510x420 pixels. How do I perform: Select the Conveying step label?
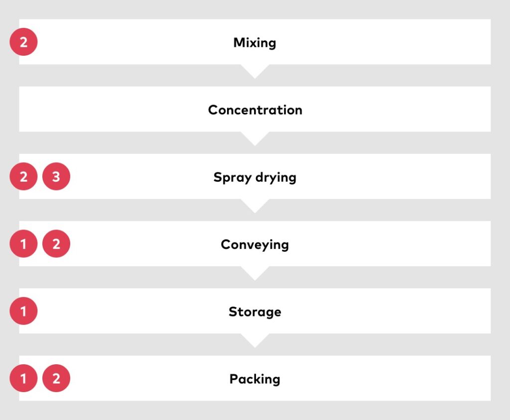[255, 245]
